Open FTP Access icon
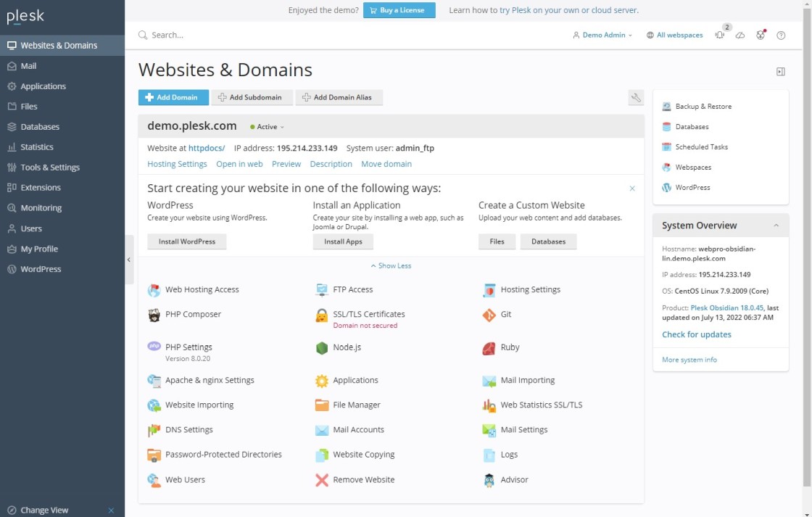 coord(322,290)
